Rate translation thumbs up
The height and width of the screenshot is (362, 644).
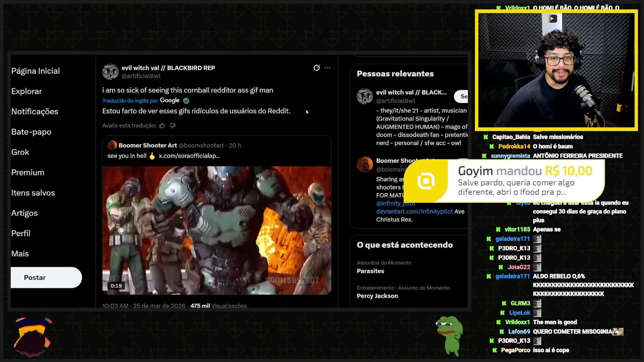click(x=162, y=125)
